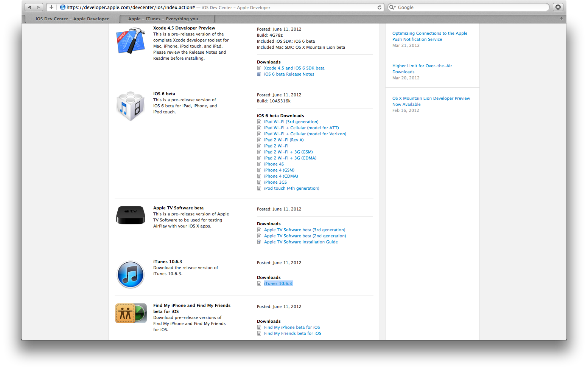The image size is (588, 370).
Task: Open the Find My Friends beta for iOS link
Action: [x=292, y=333]
